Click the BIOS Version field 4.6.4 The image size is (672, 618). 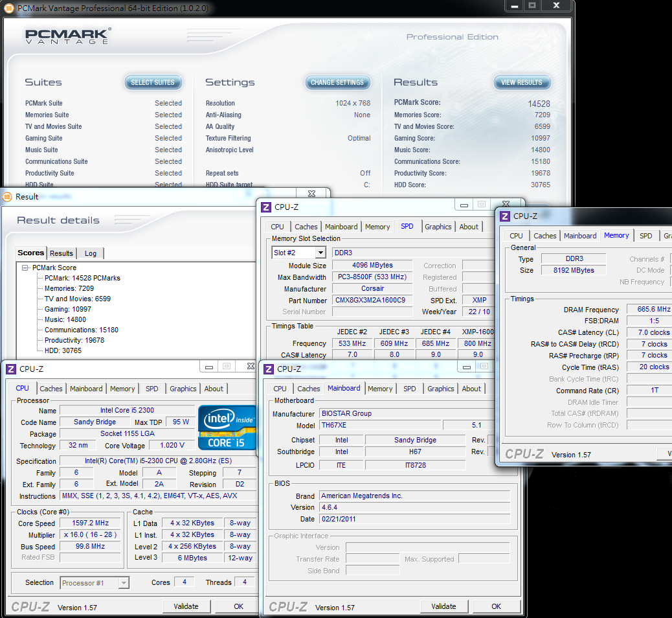[x=415, y=507]
